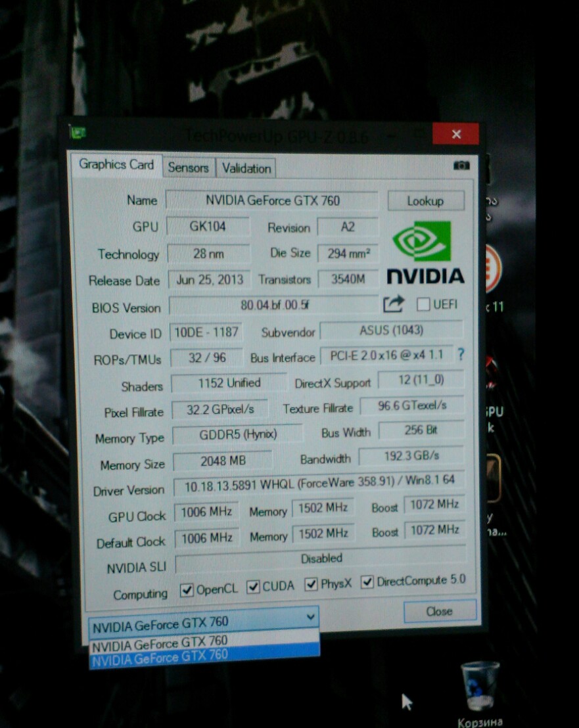Click the Default Clock row Boost 1072 MHz
Image resolution: width=579 pixels, height=728 pixels.
coord(435,530)
